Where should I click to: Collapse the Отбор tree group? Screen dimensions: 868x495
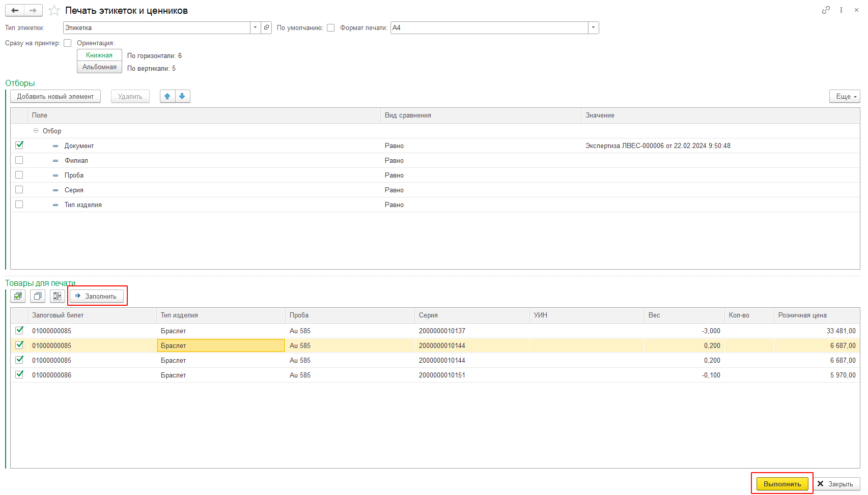pos(36,131)
